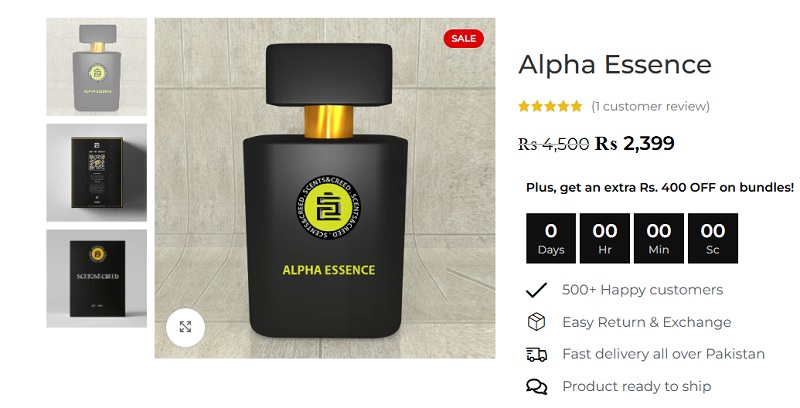Click the Min countdown box
This screenshot has height=408, width=800.
click(x=659, y=238)
